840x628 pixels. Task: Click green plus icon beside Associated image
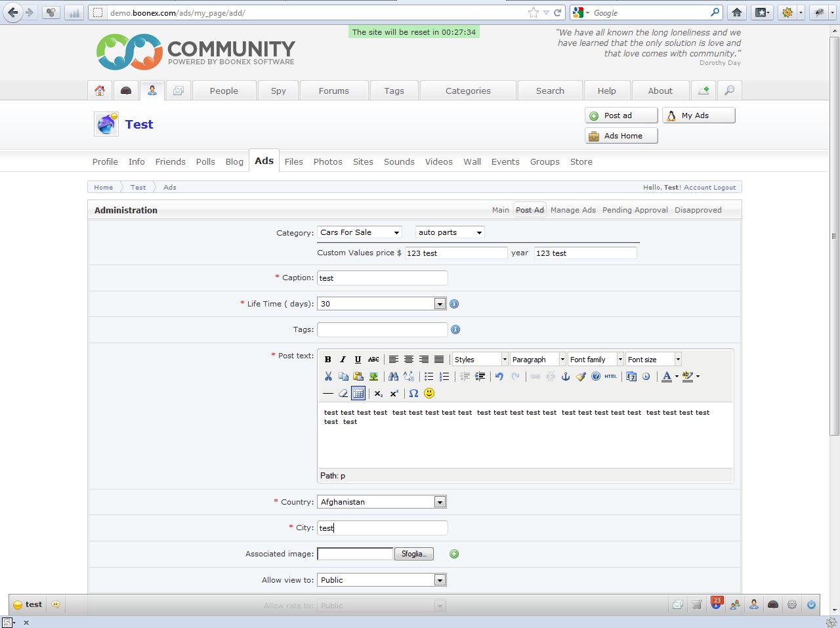(454, 554)
